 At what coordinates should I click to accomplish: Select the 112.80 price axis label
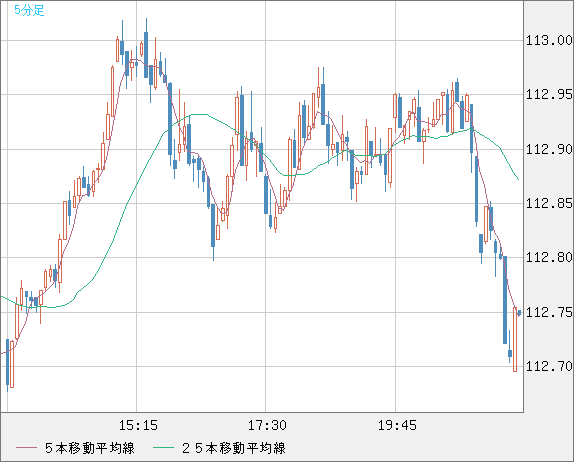(x=549, y=257)
